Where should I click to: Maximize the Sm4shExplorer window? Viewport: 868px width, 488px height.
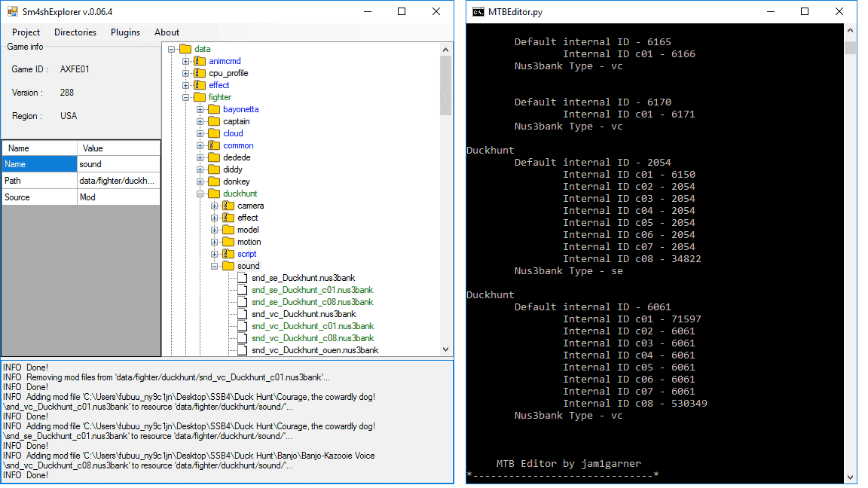coord(402,11)
